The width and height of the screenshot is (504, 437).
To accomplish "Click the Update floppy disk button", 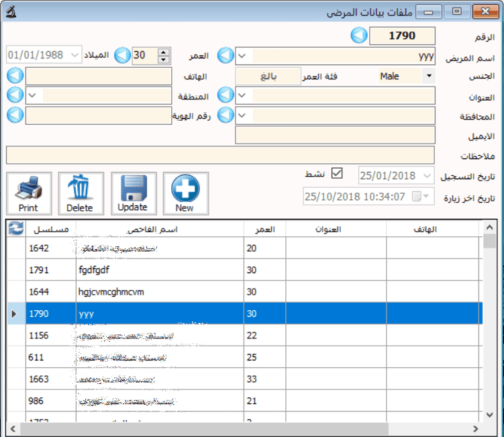I will point(133,193).
